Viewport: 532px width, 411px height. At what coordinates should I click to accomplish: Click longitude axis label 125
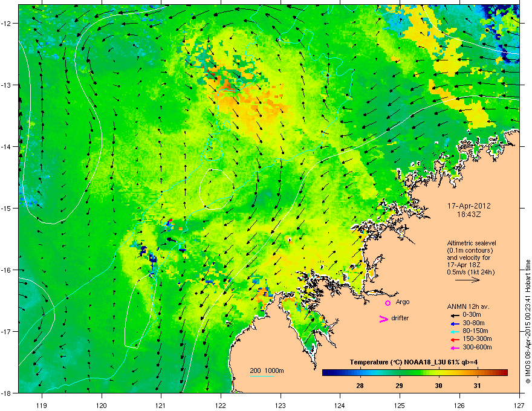click(400, 405)
